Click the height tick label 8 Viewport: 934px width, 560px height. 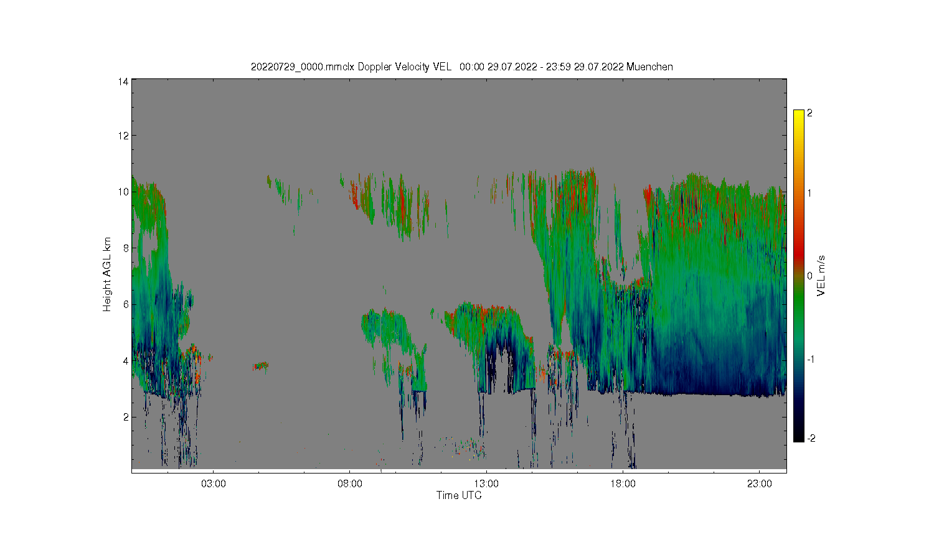click(x=126, y=248)
